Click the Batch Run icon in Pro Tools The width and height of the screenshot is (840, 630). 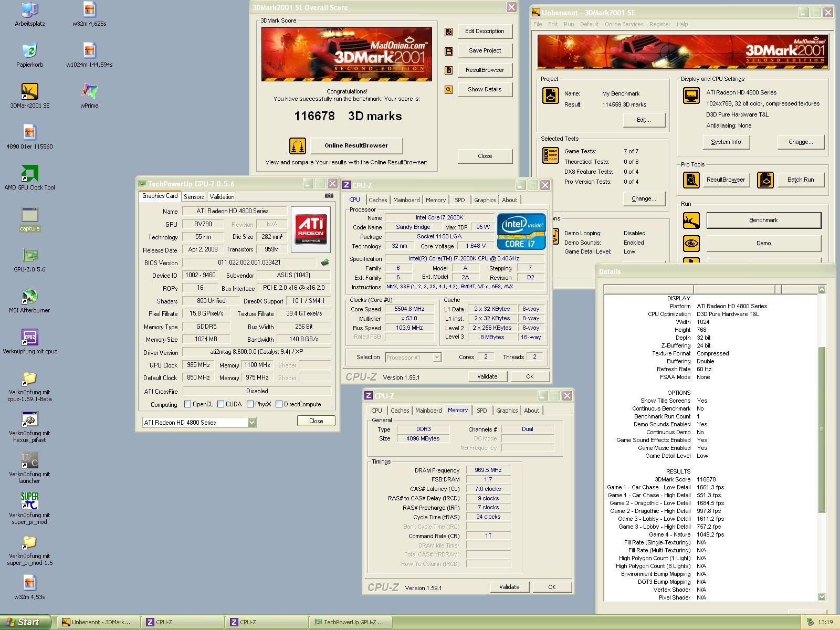click(765, 180)
